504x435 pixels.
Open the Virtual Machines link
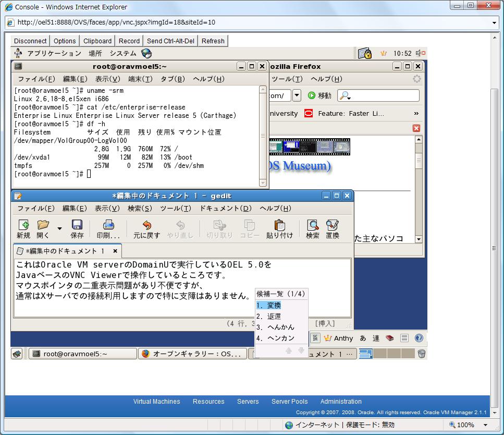click(156, 401)
